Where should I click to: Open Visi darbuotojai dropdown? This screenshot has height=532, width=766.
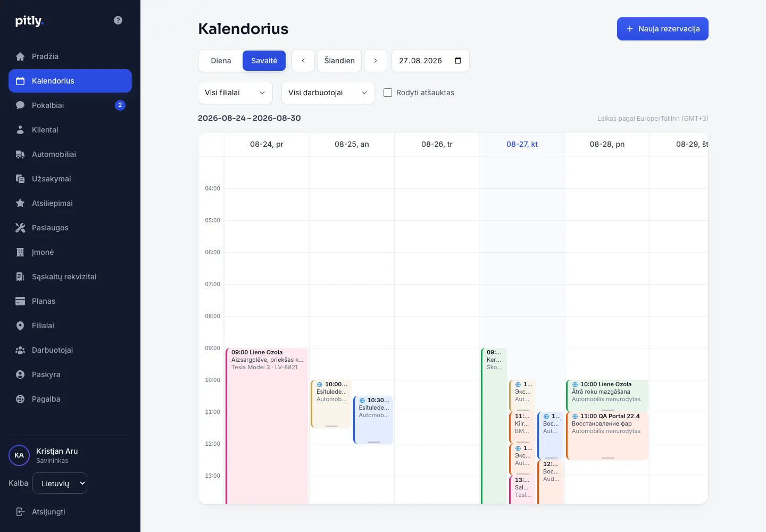pos(328,93)
